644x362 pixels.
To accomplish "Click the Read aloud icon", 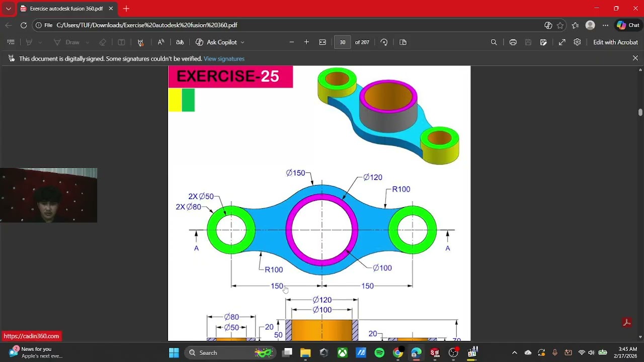I will point(161,42).
